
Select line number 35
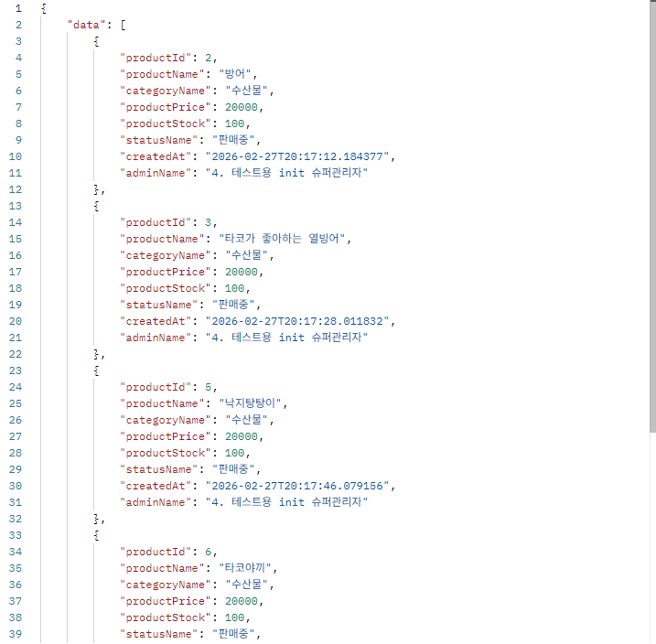click(x=16, y=568)
